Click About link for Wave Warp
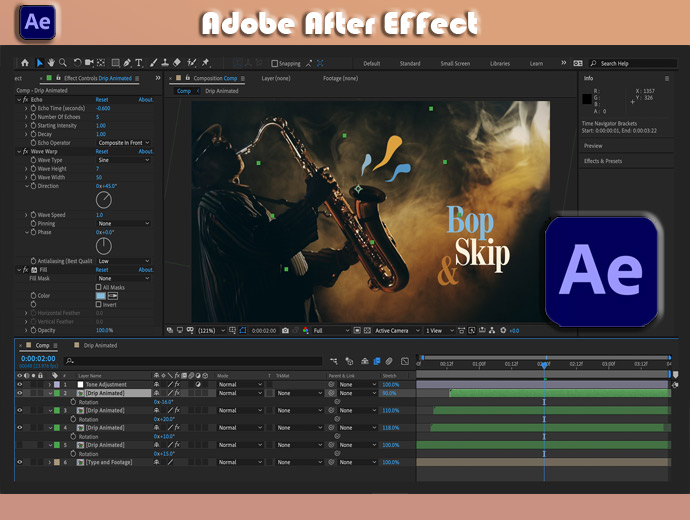Image resolution: width=690 pixels, height=520 pixels. pos(146,151)
